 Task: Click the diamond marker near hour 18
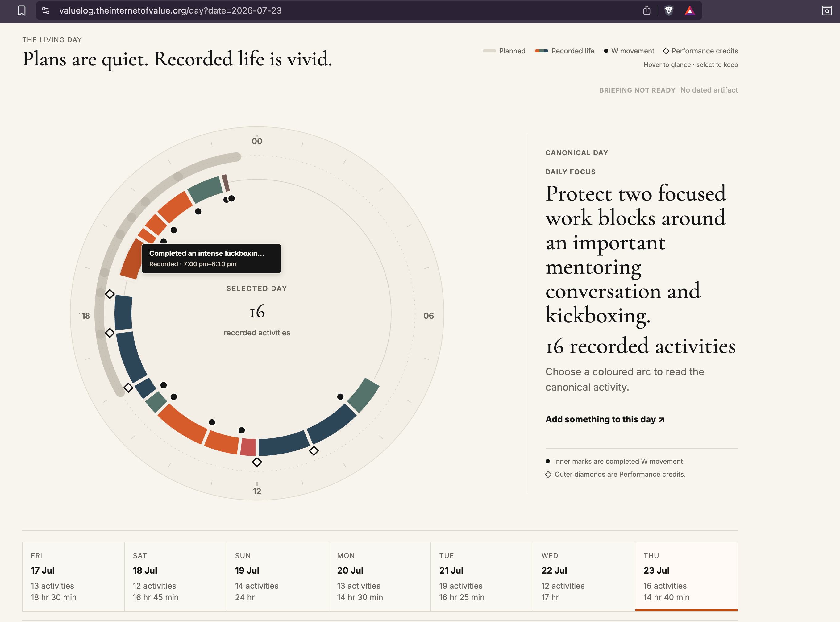coord(110,333)
